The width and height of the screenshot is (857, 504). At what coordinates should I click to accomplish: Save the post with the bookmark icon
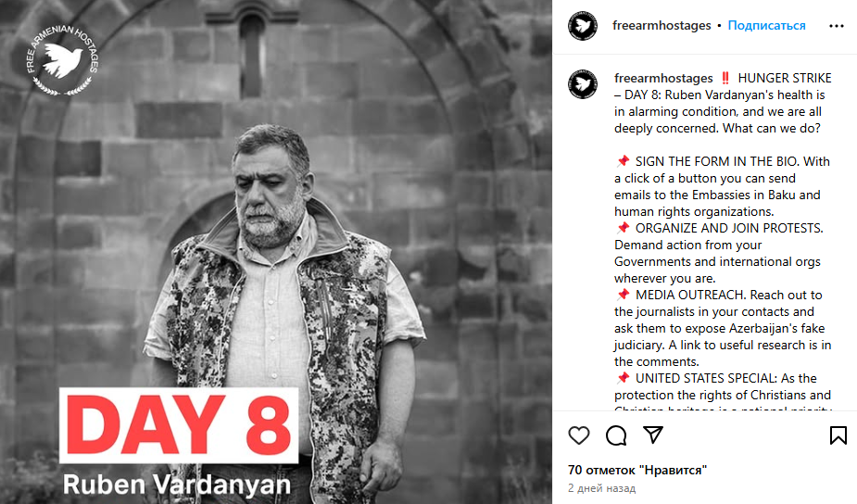pos(838,435)
